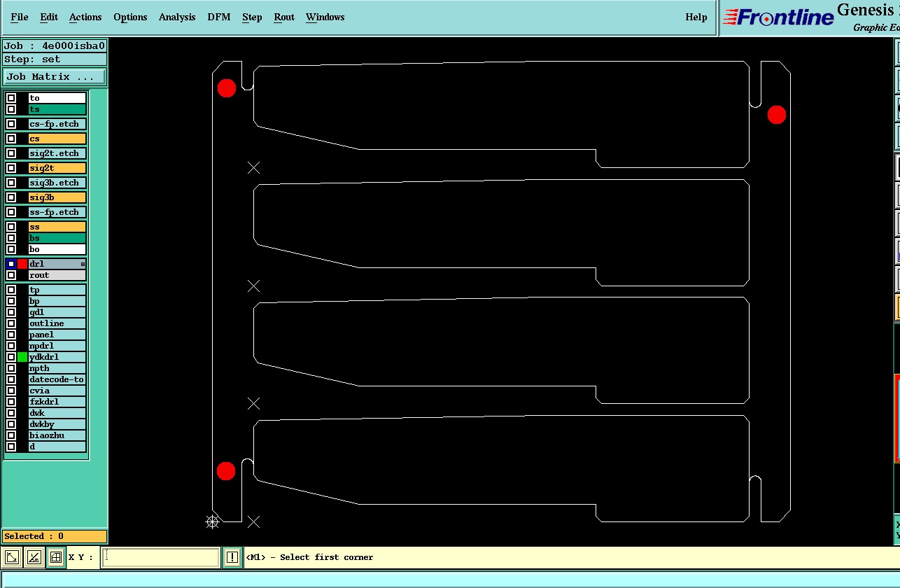Viewport: 900px width, 588px height.
Task: Toggle the datecode-to layer checkbox
Action: pos(11,379)
